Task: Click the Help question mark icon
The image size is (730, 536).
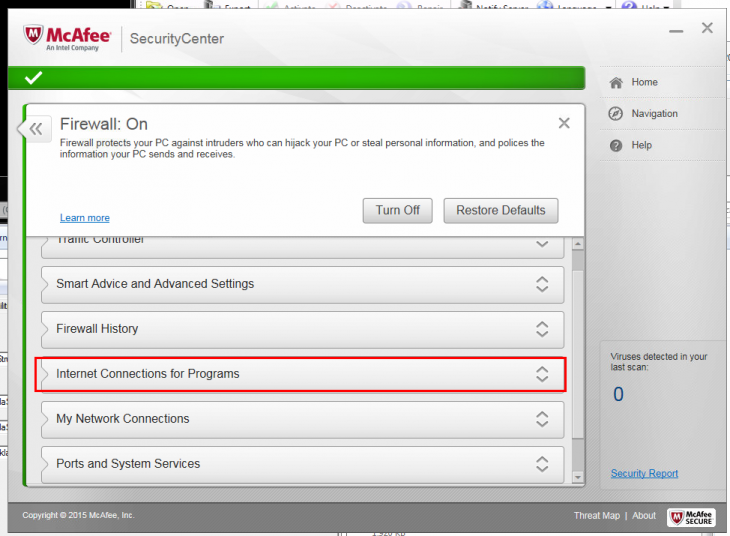Action: tap(616, 146)
